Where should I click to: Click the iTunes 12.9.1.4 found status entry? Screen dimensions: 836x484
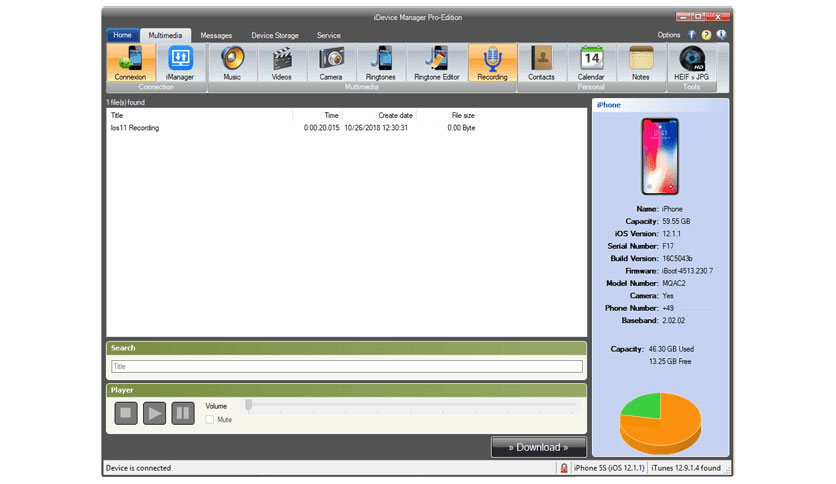[686, 468]
